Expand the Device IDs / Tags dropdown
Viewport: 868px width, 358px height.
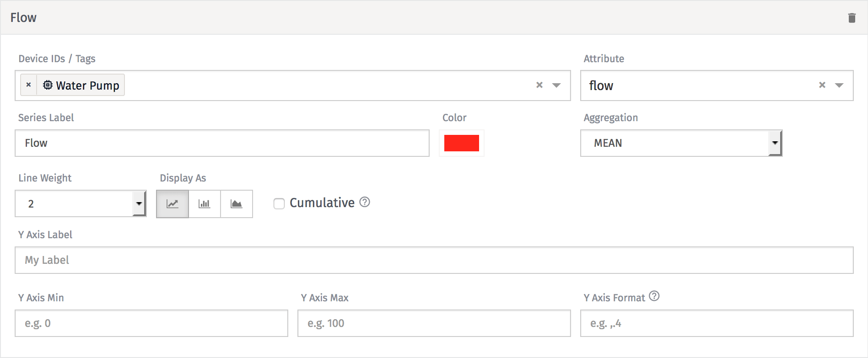tap(556, 85)
